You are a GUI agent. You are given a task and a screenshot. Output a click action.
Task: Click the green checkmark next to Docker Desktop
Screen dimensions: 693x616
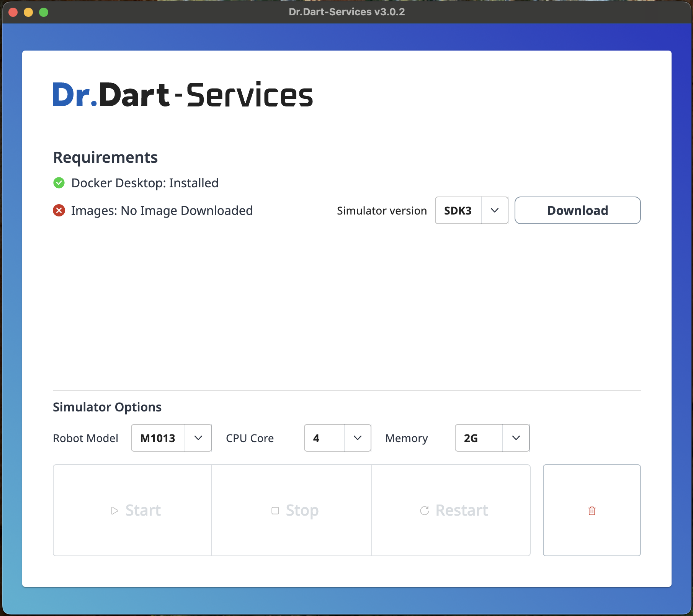click(59, 183)
